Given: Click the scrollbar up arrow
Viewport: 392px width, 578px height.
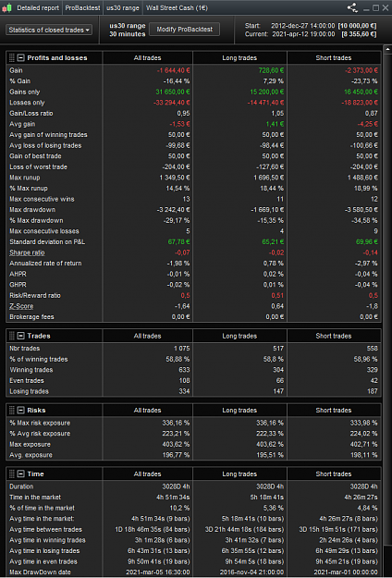Looking at the screenshot, I should pyautogui.click(x=387, y=49).
